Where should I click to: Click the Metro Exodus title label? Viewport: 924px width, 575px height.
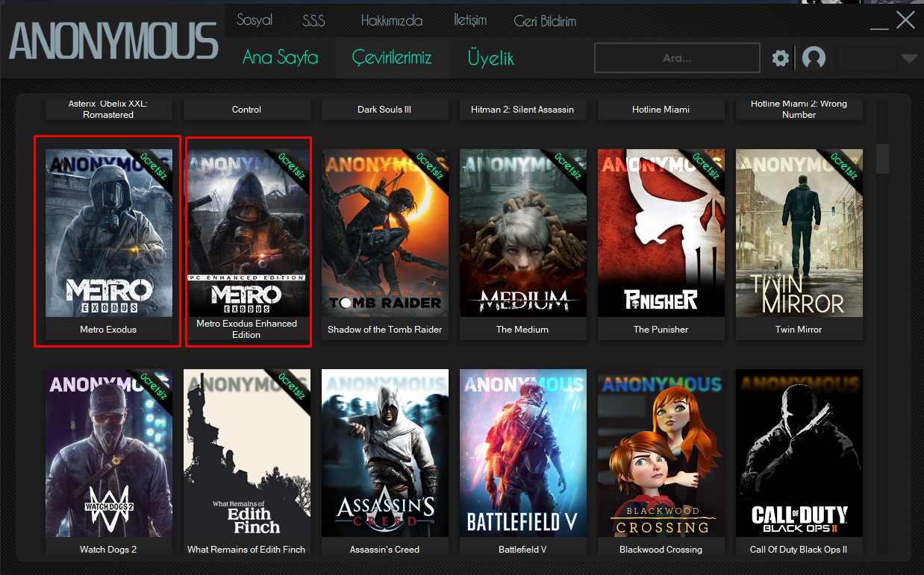coord(108,329)
